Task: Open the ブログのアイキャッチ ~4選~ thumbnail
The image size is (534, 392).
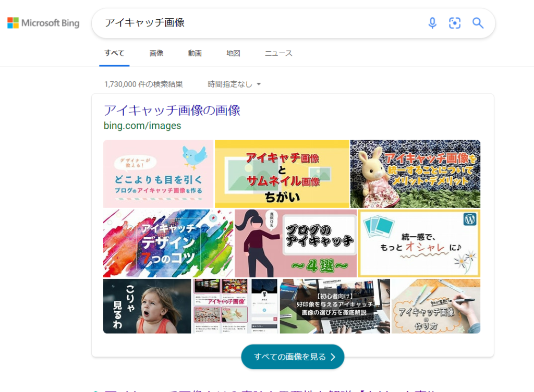Action: [296, 243]
